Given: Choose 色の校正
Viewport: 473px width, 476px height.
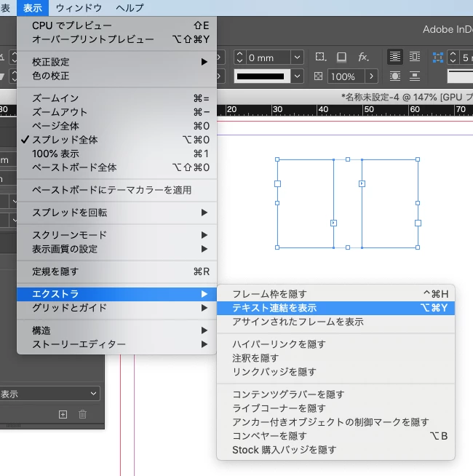Looking at the screenshot, I should click(117, 76).
